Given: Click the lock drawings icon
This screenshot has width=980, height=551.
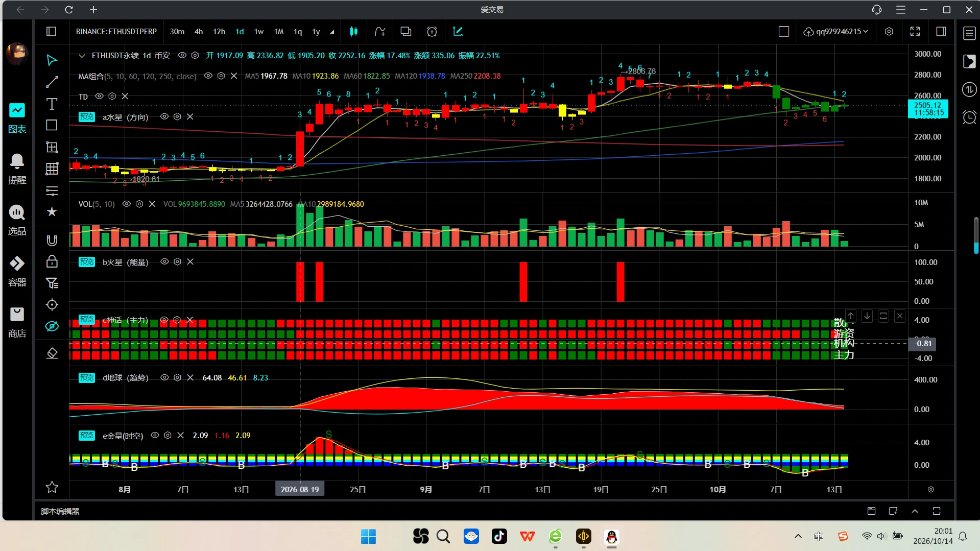Looking at the screenshot, I should pyautogui.click(x=52, y=261).
